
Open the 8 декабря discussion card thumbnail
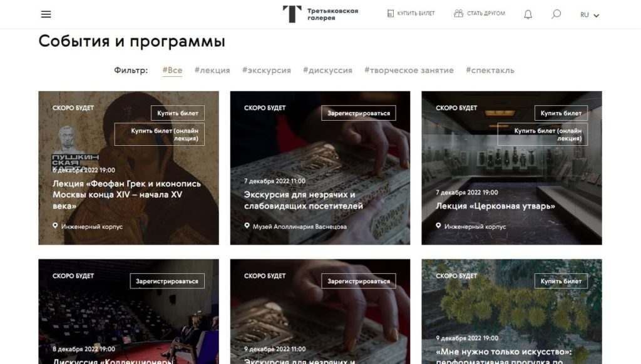128,311
